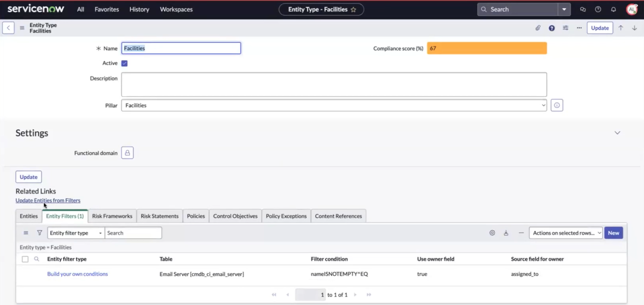The height and width of the screenshot is (305, 644).
Task: Open the Content References tab
Action: (x=338, y=216)
